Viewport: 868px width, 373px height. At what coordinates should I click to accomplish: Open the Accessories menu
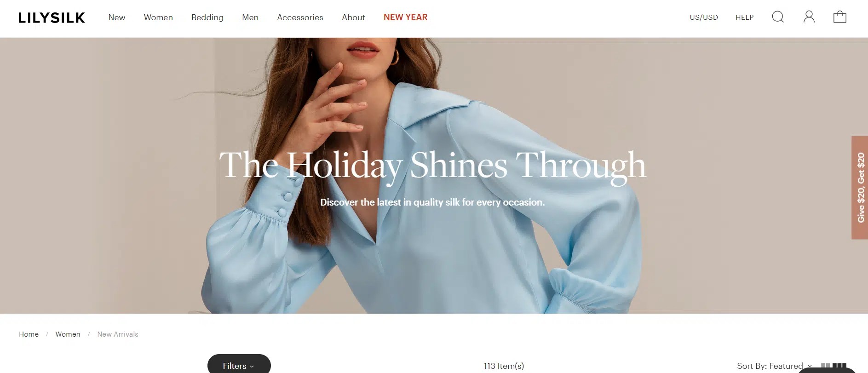300,17
